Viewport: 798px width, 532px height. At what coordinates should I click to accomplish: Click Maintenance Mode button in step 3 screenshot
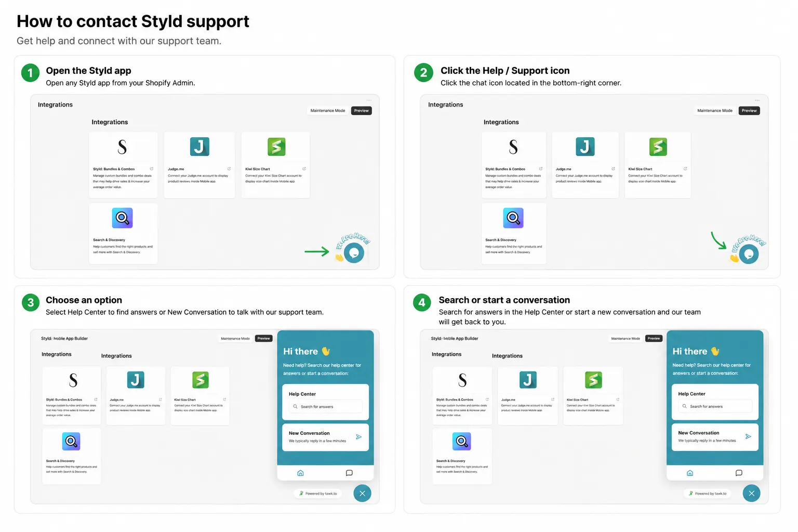[x=235, y=339]
